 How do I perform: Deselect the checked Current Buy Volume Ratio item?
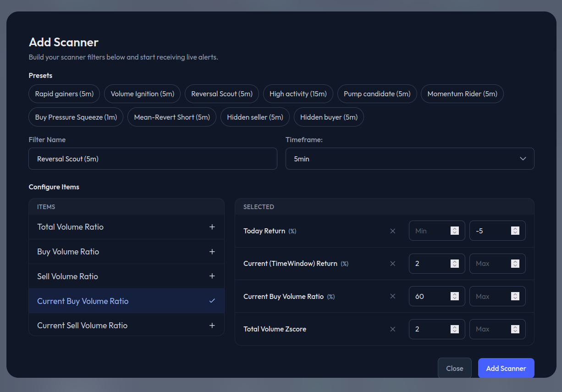click(212, 301)
